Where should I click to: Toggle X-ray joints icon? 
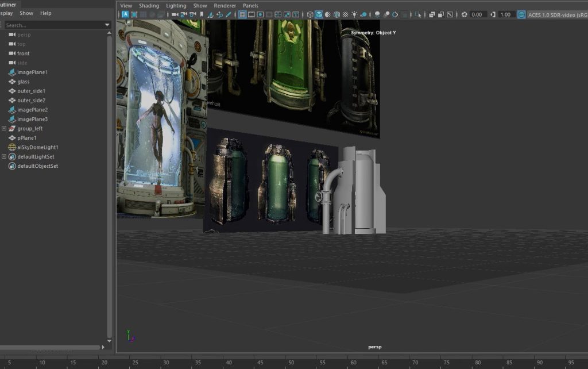point(450,14)
